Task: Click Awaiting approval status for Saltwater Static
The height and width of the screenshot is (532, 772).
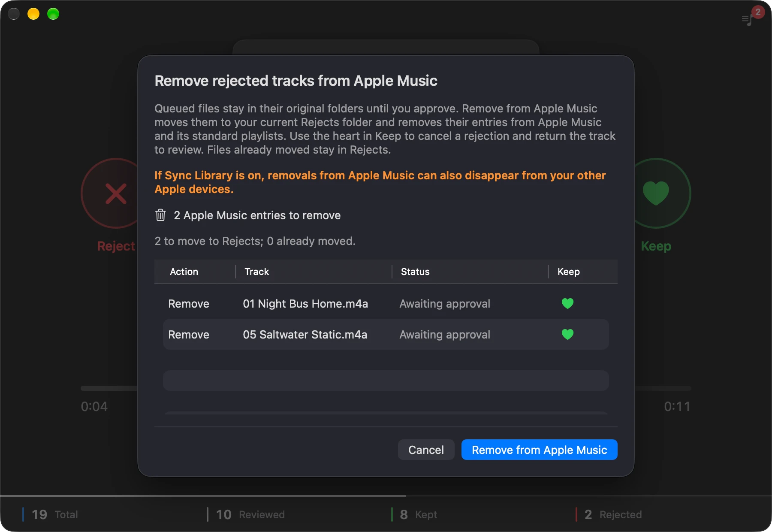Action: (x=445, y=335)
